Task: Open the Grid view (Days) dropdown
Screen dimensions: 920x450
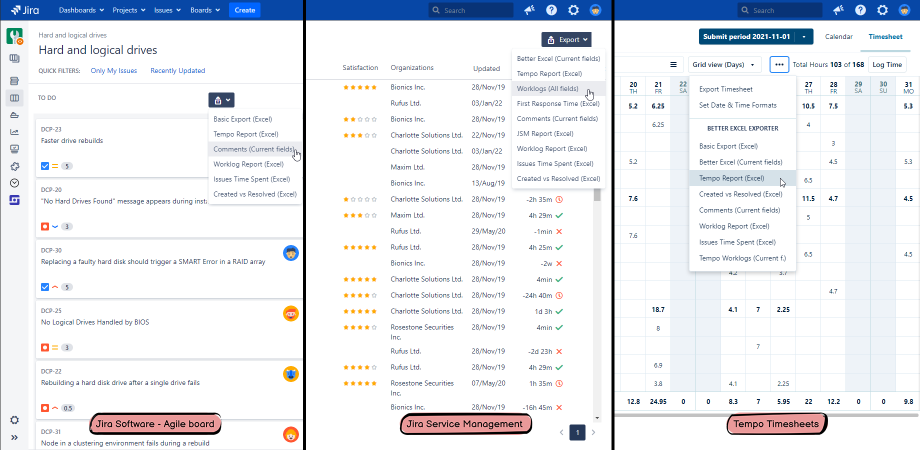Action: pos(725,65)
